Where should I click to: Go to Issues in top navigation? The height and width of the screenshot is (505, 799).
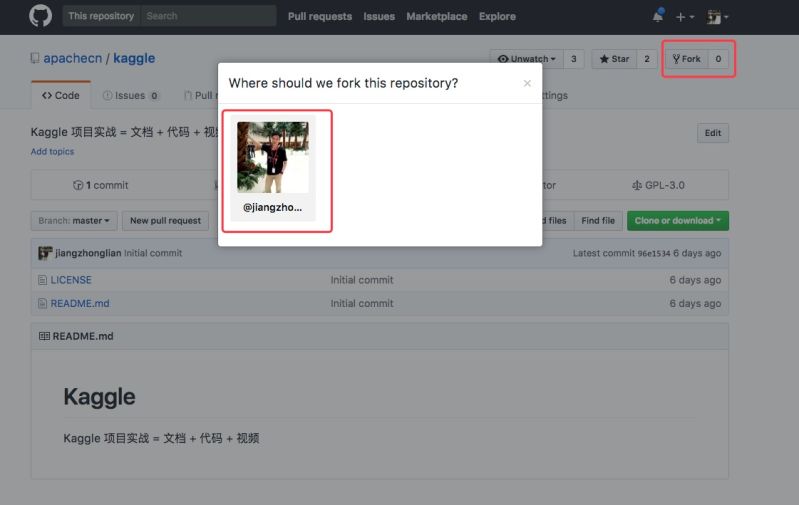(379, 16)
